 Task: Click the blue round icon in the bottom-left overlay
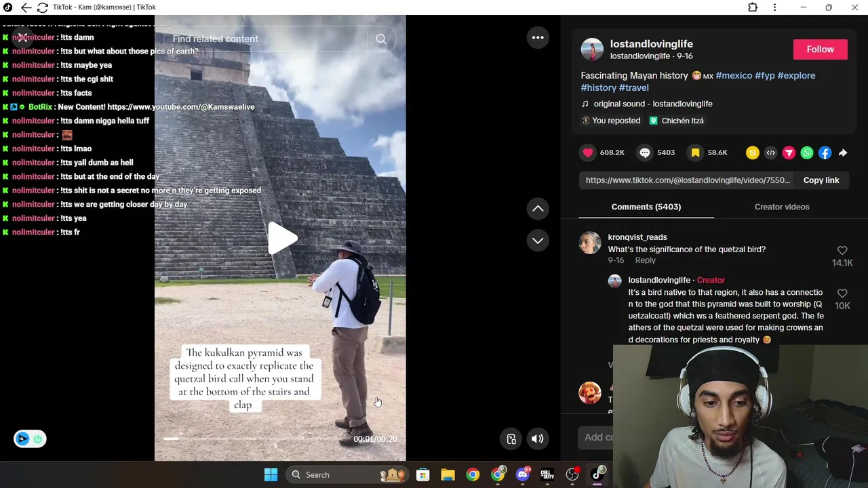click(22, 439)
